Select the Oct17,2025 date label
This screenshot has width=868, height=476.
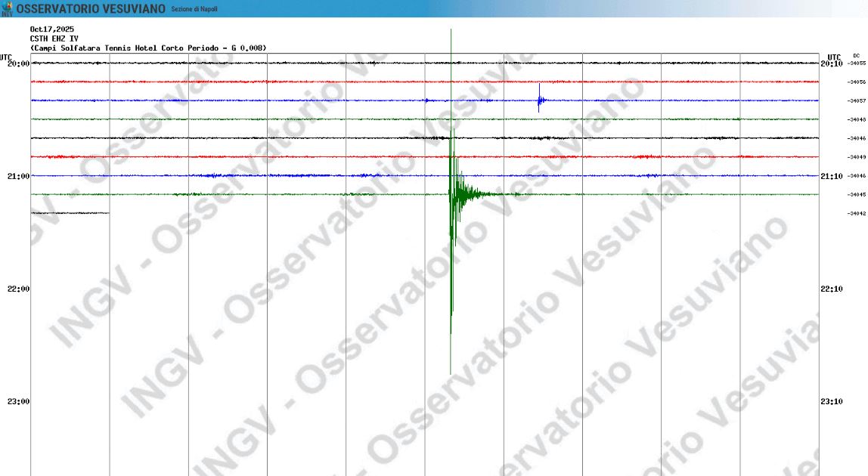pos(52,29)
